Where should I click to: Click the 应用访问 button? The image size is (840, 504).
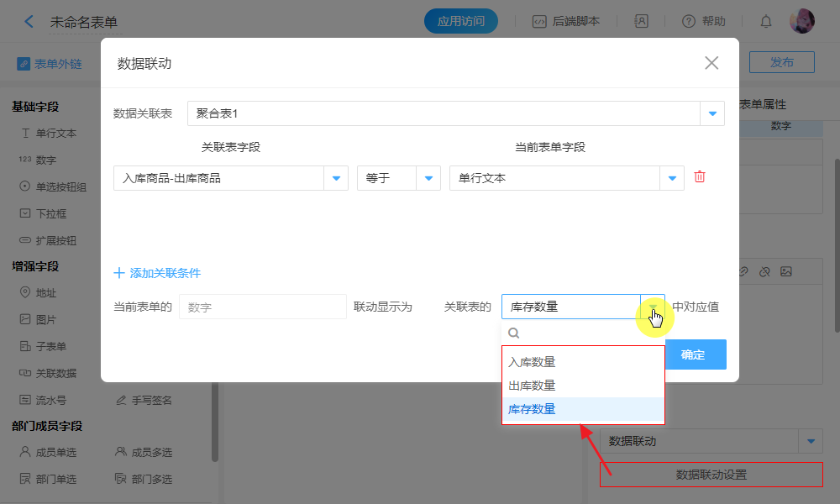[x=461, y=22]
